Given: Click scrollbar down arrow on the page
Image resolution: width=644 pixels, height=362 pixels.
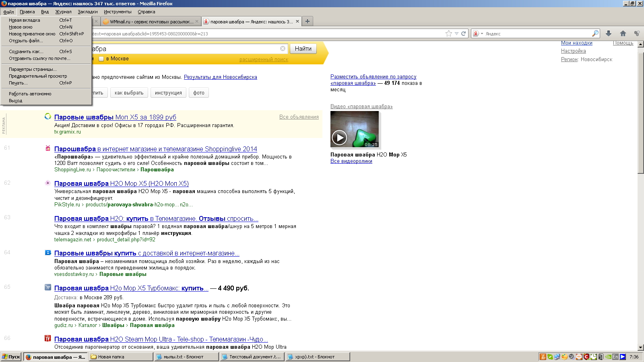Looking at the screenshot, I should click(x=641, y=348).
